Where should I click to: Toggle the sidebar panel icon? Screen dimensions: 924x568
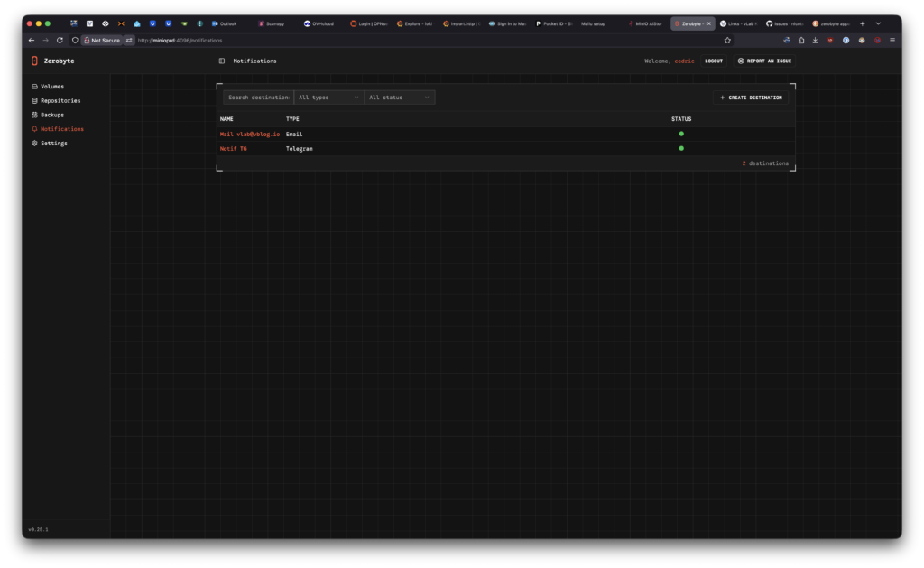click(222, 61)
